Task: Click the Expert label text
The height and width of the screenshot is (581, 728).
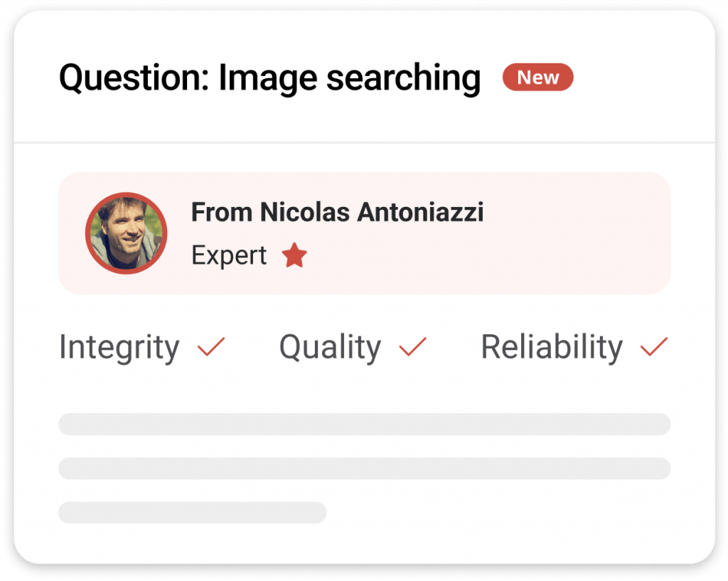Action: 229,255
